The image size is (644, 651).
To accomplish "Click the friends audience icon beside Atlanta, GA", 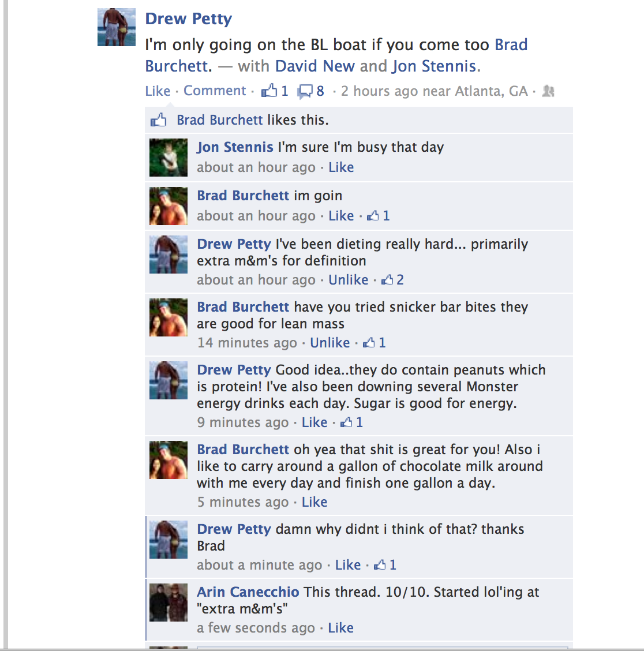I will 548,91.
